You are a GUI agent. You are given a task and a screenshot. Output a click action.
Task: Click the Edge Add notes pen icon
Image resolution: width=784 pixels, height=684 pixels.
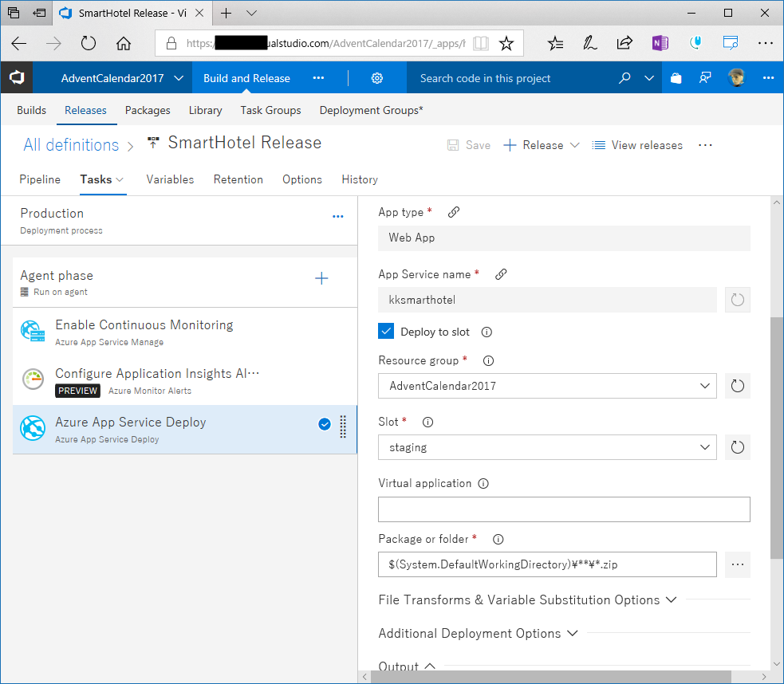pos(589,44)
